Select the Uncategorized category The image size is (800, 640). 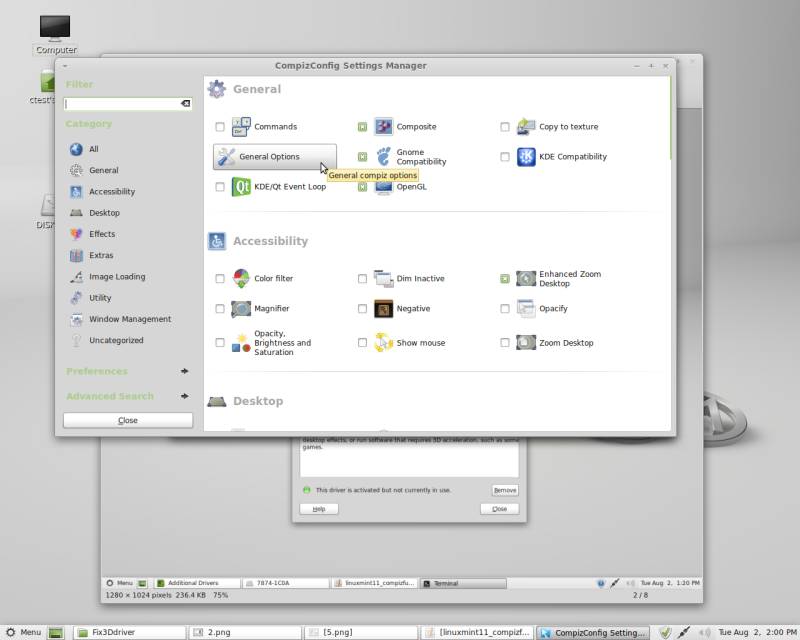point(107,340)
